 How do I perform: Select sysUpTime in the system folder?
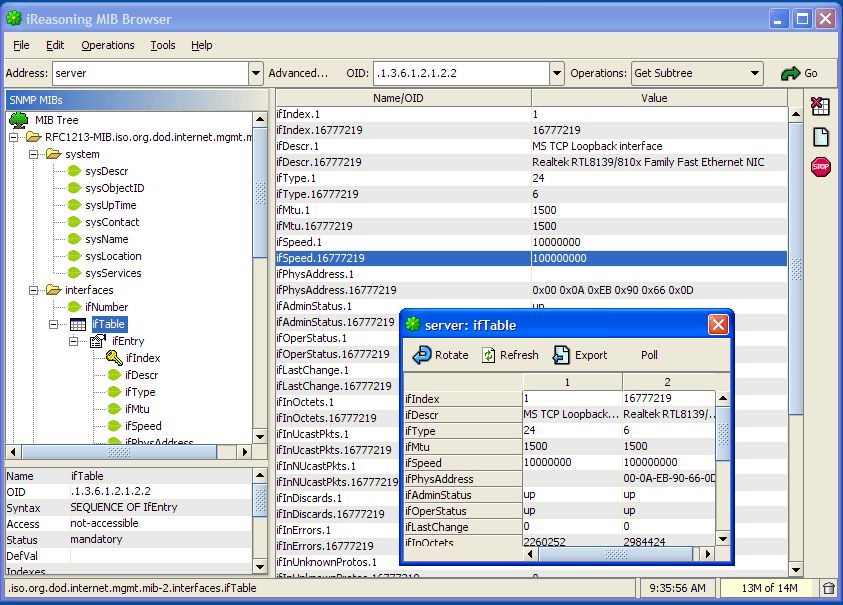108,205
